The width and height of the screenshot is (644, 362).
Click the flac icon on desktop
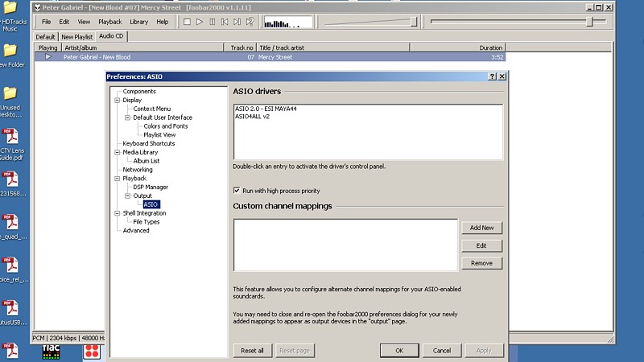51,350
